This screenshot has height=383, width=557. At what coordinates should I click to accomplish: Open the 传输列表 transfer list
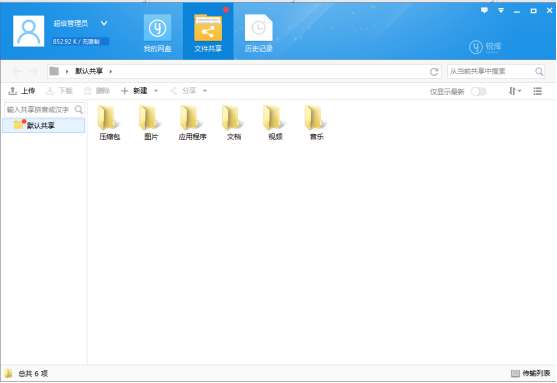tap(531, 373)
